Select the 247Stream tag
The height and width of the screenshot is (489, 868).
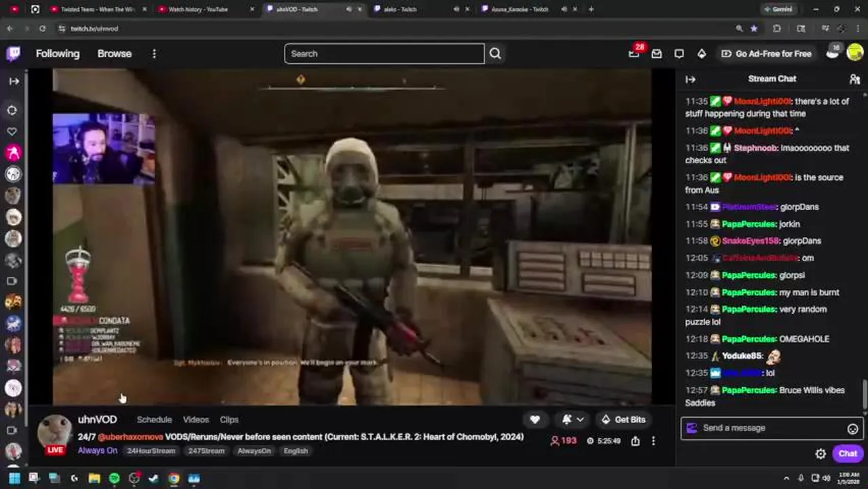tap(206, 451)
